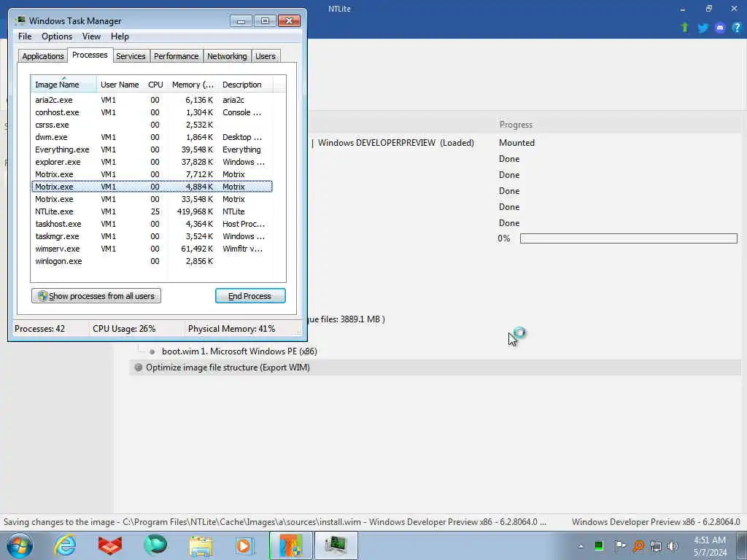
Task: Switch to NTLite taskbar button
Action: [x=291, y=545]
